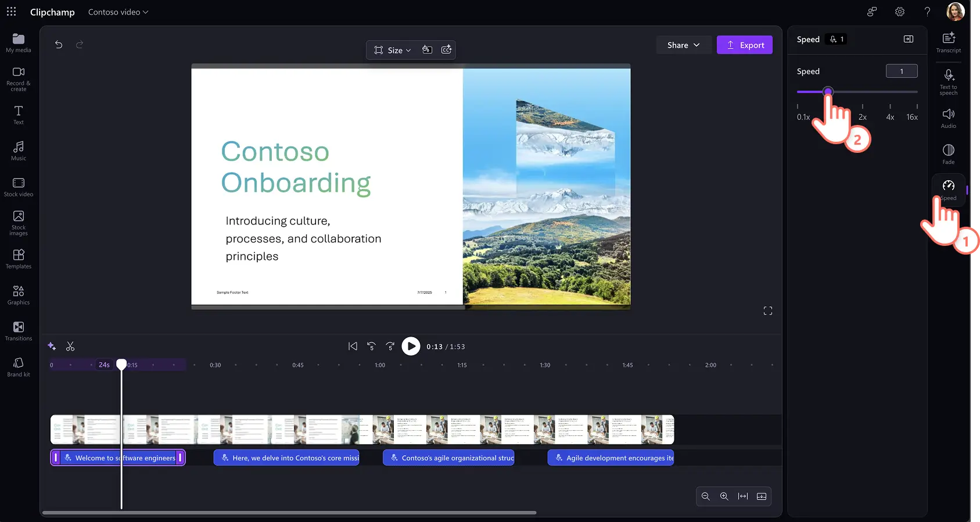
Task: Set speed slider to 4x mark
Action: [890, 91]
